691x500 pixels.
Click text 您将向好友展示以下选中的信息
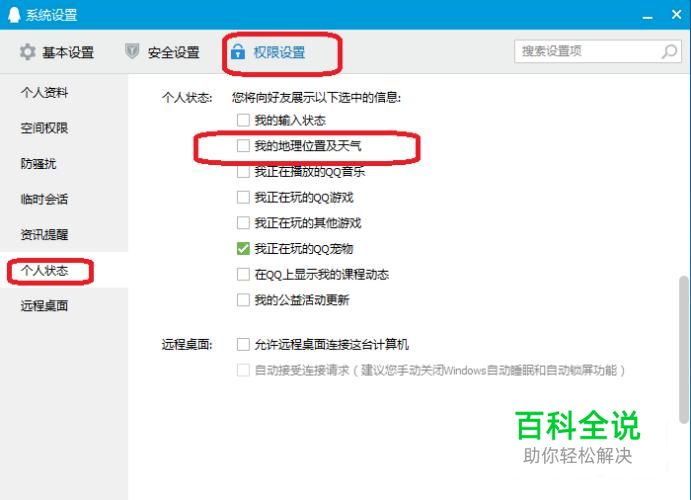316,97
